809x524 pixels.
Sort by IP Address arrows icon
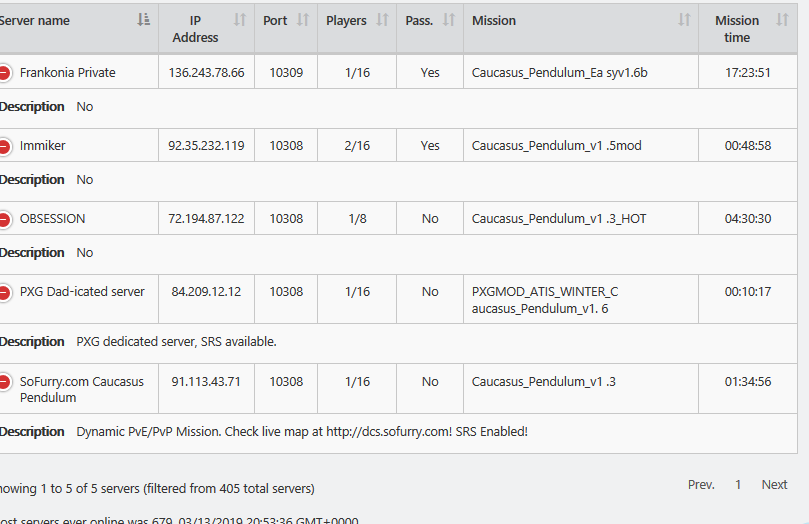point(240,20)
